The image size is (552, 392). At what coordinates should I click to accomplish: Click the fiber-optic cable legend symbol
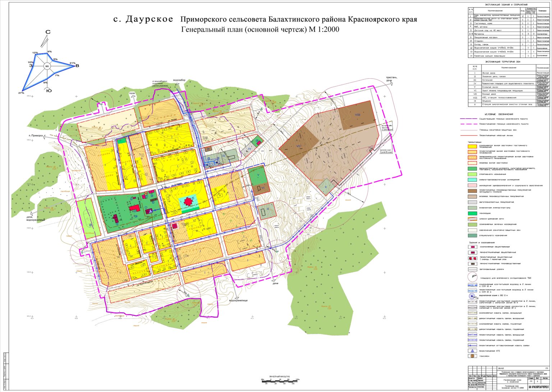coord(473,345)
